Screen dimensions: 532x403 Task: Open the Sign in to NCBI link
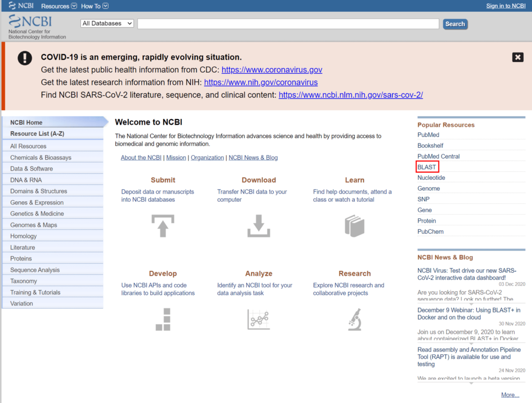click(506, 6)
